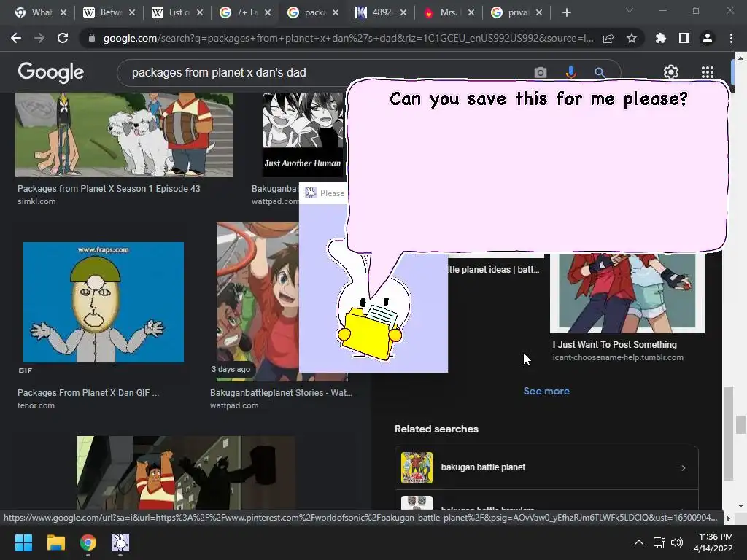Click the address bar URL

(348, 38)
